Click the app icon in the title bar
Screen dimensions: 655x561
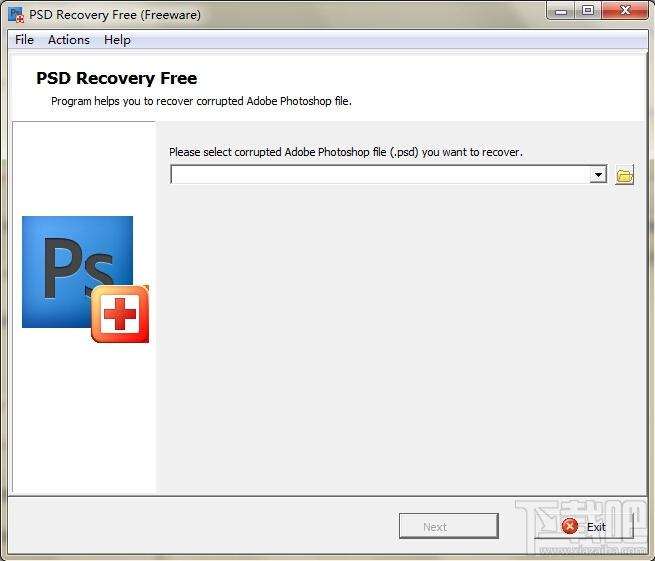click(x=16, y=15)
